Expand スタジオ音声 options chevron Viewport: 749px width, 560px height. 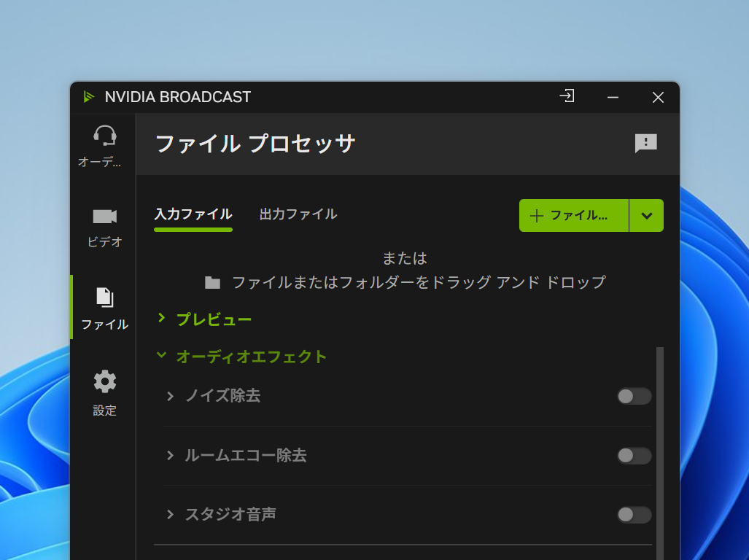pos(170,515)
